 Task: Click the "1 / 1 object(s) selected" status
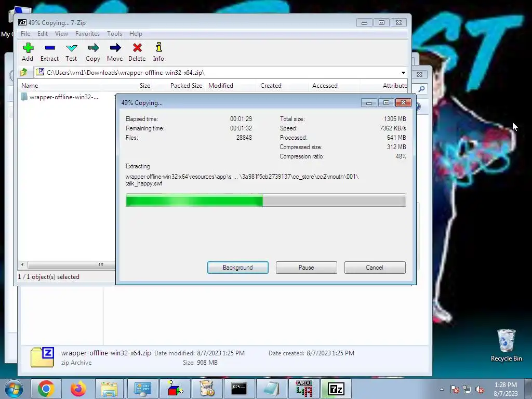tap(48, 277)
